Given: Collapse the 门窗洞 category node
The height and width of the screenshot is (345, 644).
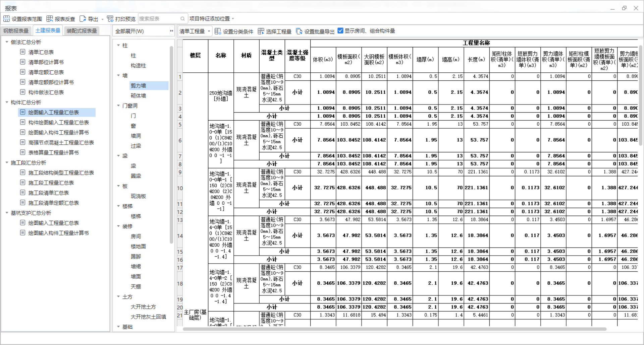Looking at the screenshot, I should click(118, 106).
